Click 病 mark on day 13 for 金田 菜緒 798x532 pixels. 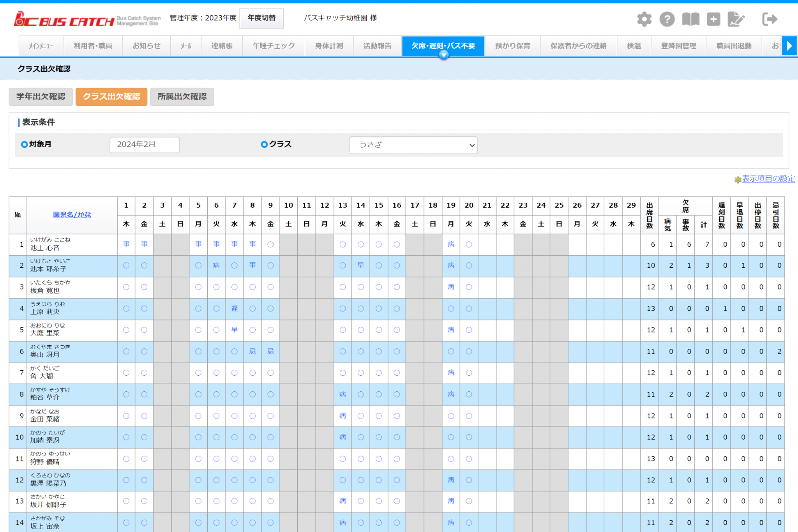pyautogui.click(x=343, y=416)
